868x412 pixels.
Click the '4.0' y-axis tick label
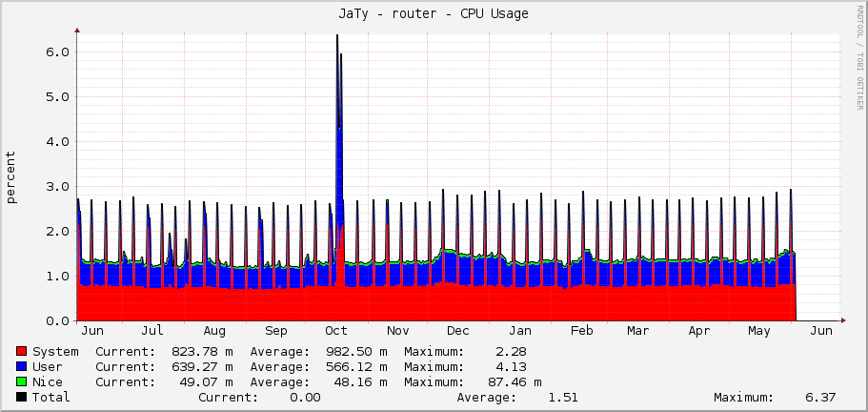(x=56, y=142)
